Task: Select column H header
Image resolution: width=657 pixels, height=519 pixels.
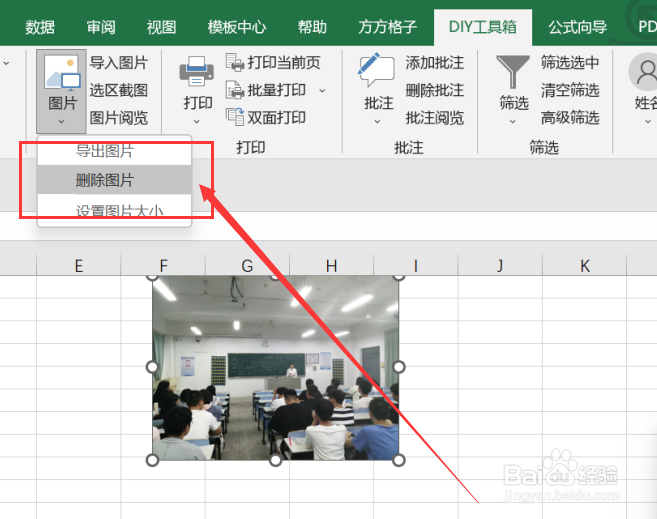Action: coord(331,265)
